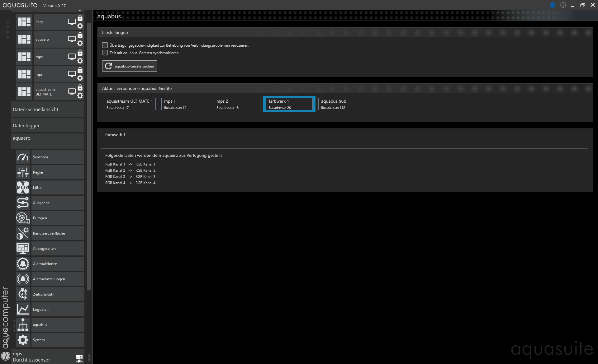
Task: Click the info icon in title bar
Action: 563,5
